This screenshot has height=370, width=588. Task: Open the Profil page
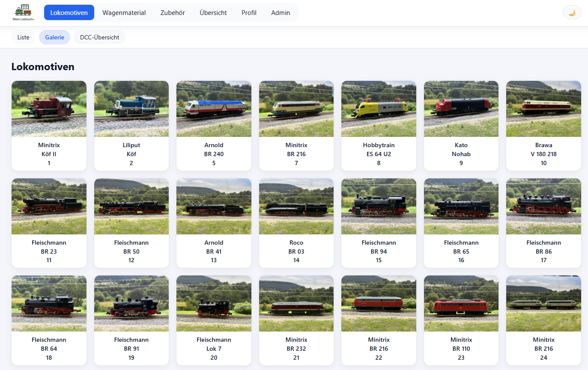[x=249, y=13]
